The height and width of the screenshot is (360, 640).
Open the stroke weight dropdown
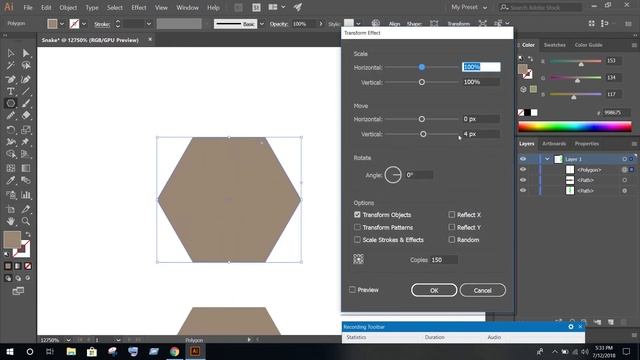pyautogui.click(x=149, y=24)
